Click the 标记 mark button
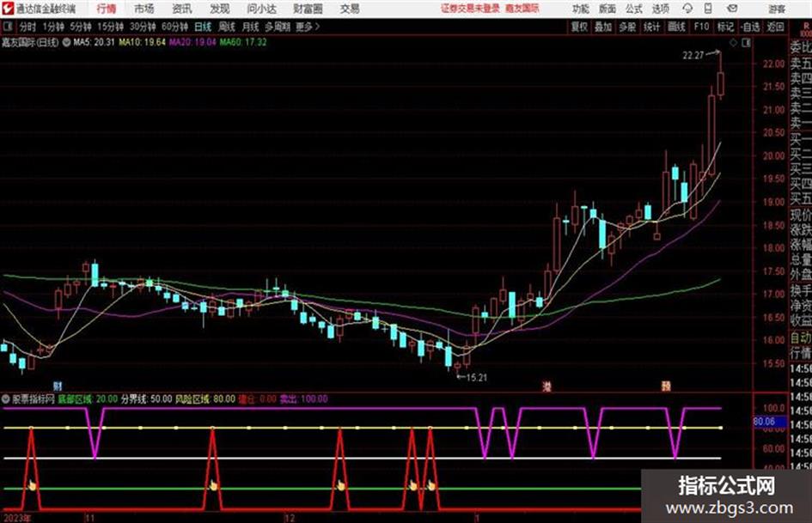This screenshot has width=812, height=523. [725, 27]
